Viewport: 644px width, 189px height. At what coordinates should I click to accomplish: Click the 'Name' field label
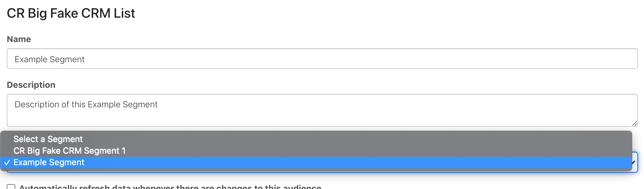[x=19, y=39]
